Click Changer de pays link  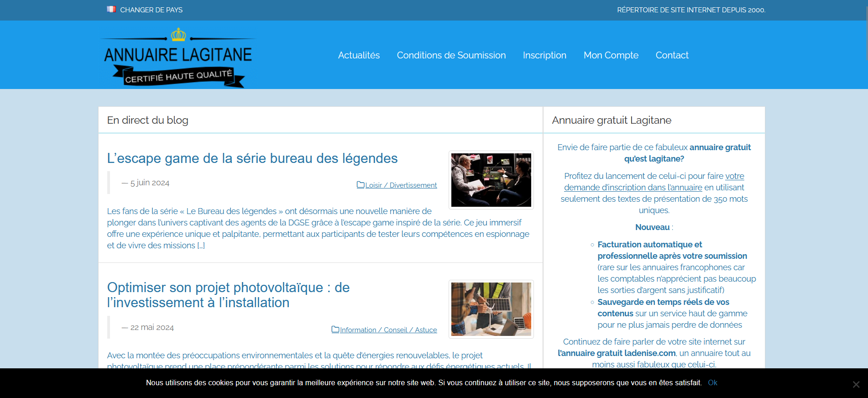coord(151,10)
